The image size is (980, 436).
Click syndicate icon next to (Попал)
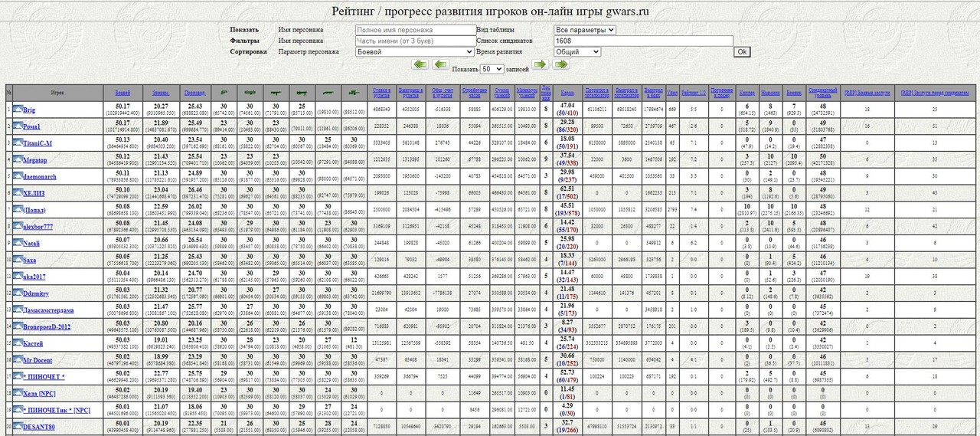click(x=18, y=210)
